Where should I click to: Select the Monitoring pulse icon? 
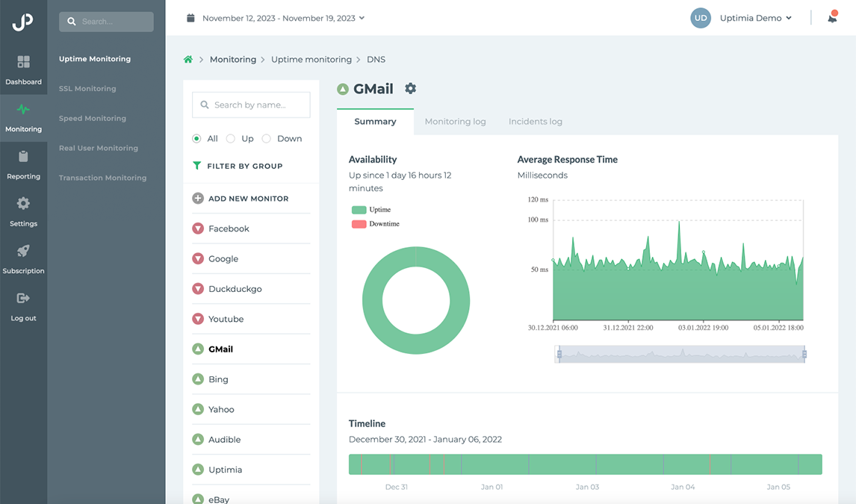(23, 109)
